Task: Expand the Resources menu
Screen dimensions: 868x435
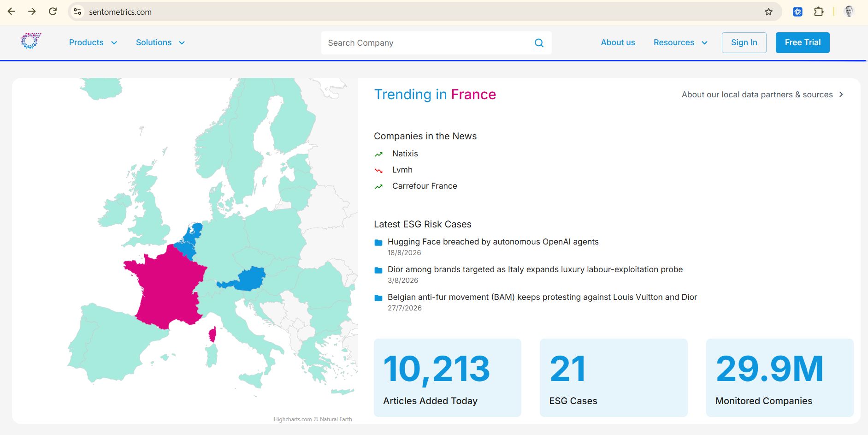Action: tap(680, 42)
